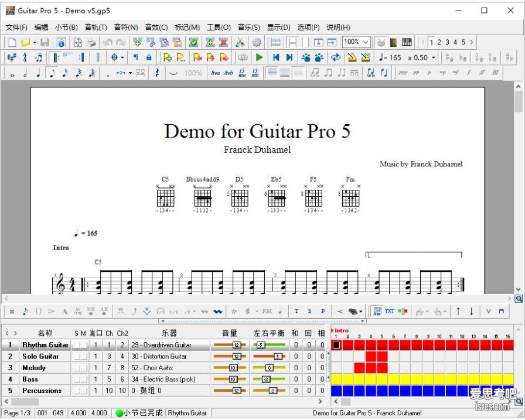Open the 工具(O) menu
The image size is (525, 420).
click(219, 28)
